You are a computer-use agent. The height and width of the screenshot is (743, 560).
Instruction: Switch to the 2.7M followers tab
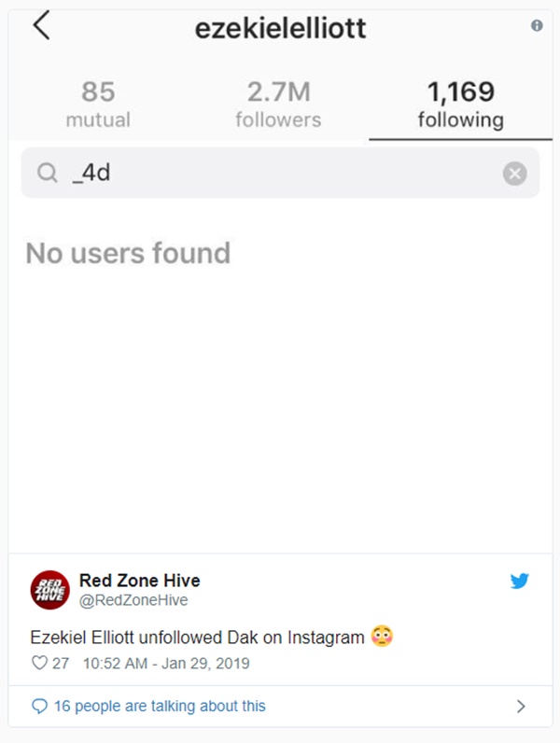pos(278,105)
